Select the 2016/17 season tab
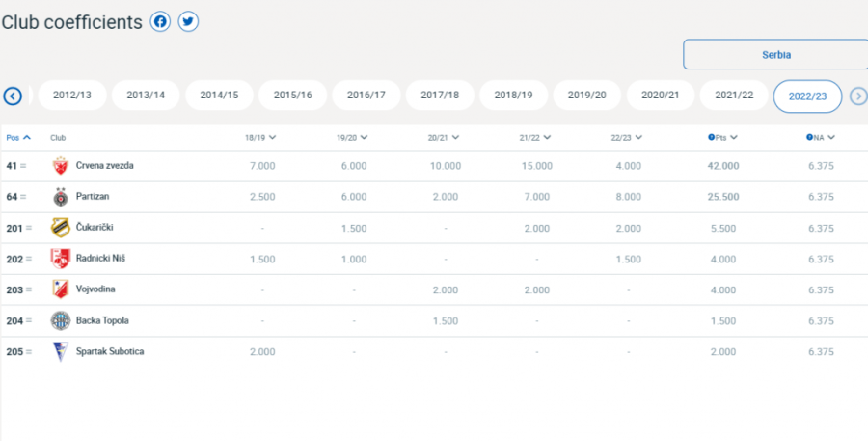The image size is (868, 441). [x=366, y=96]
